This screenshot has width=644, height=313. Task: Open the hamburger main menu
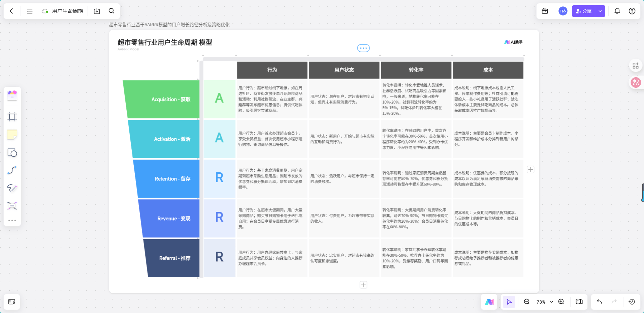[x=30, y=11]
